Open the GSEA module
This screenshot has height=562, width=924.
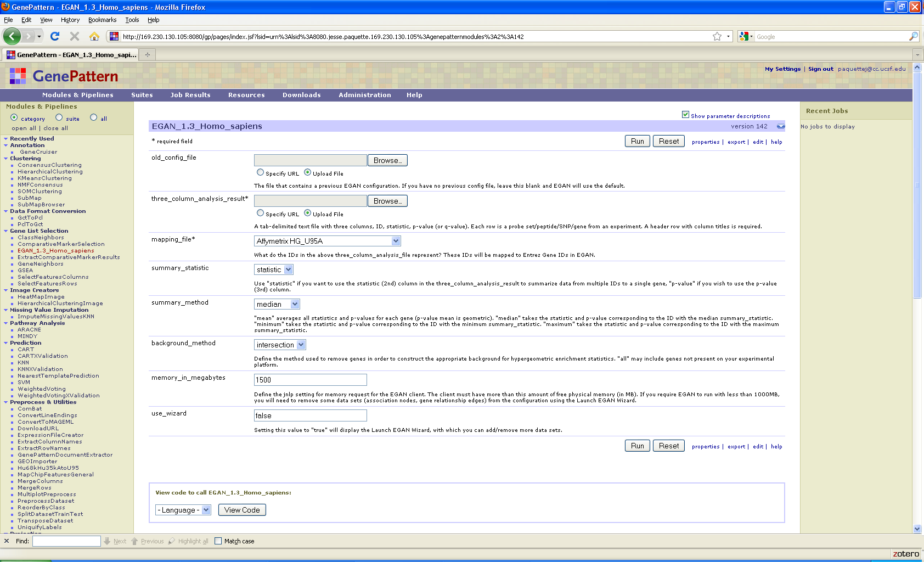tap(25, 270)
